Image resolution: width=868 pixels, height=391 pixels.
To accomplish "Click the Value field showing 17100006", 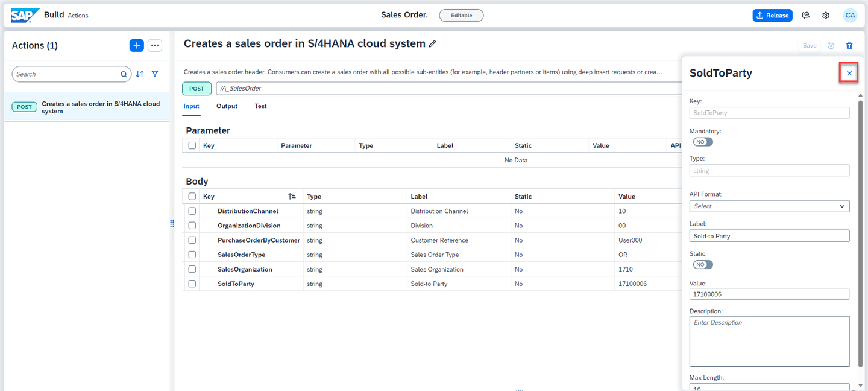I will (x=769, y=294).
